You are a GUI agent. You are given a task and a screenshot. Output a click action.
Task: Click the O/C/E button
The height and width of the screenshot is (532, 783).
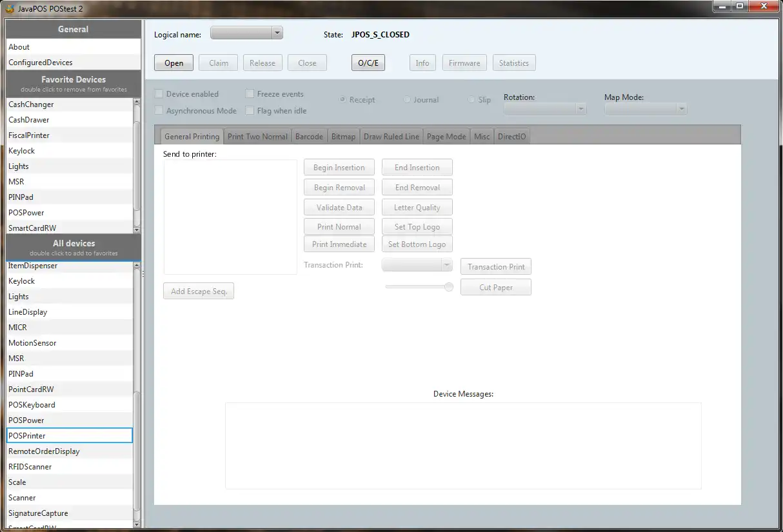click(368, 63)
